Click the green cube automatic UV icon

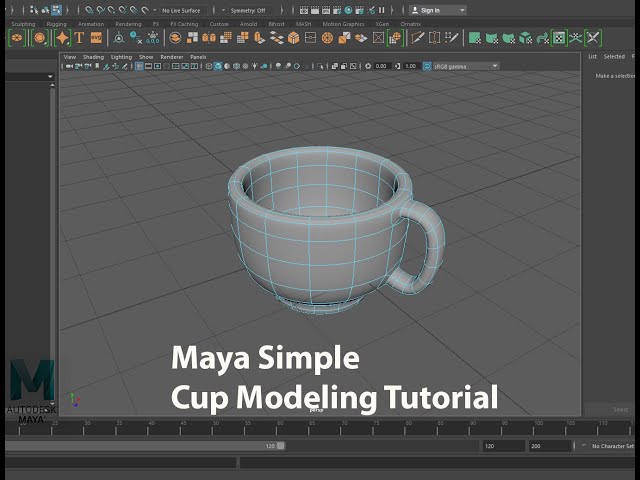tap(526, 38)
